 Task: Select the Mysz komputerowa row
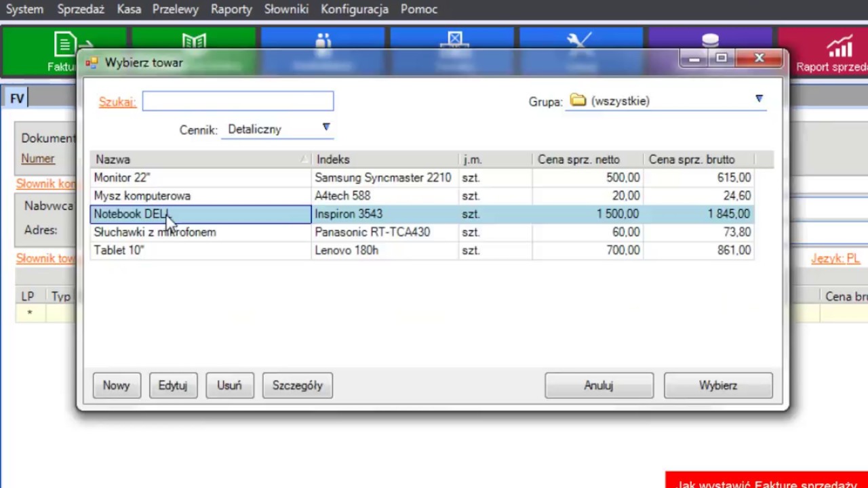(422, 196)
